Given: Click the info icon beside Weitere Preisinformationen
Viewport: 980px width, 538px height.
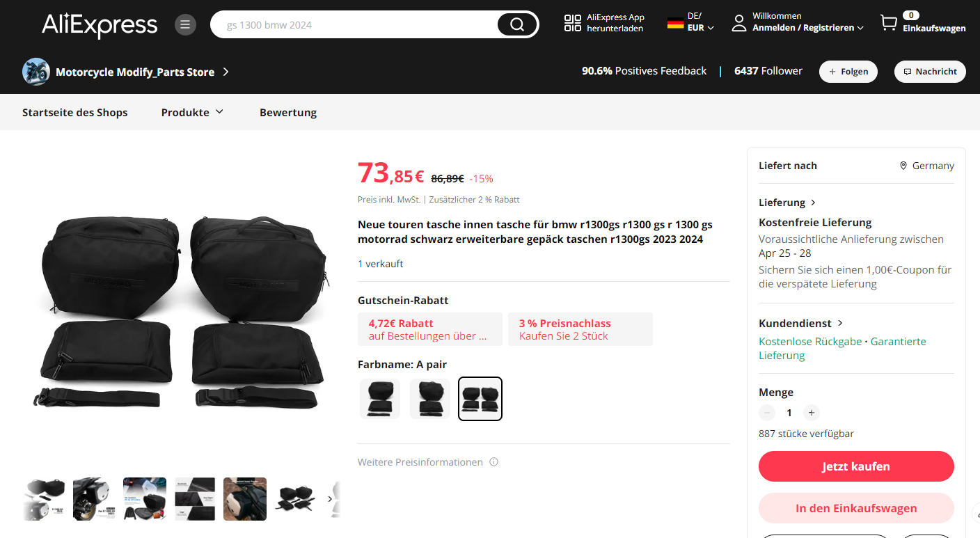Looking at the screenshot, I should tap(493, 462).
